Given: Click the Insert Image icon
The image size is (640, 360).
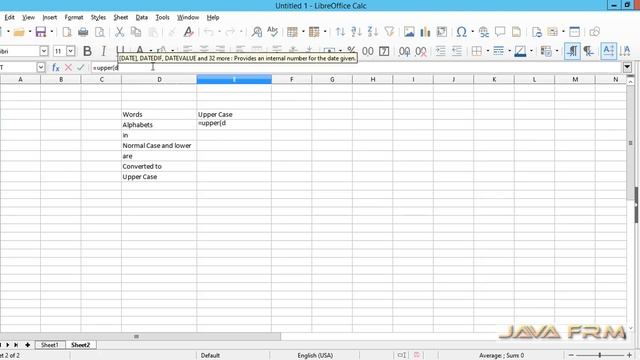Looking at the screenshot, I should [x=409, y=32].
